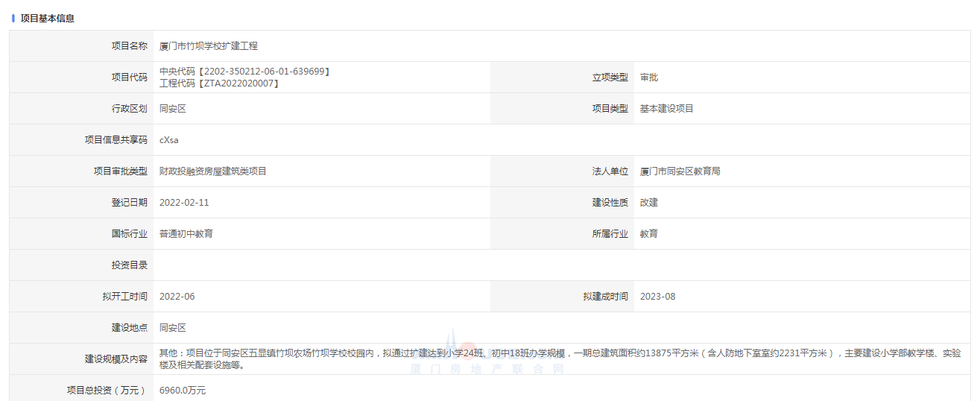Click the legal entity 厦门市同安区教育局
Image resolution: width=980 pixels, height=401 pixels.
(x=680, y=171)
